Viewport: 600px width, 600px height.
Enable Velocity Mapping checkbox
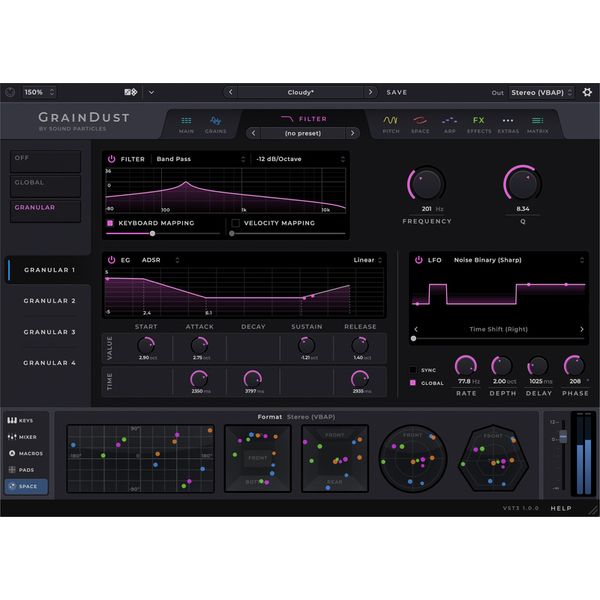click(x=236, y=223)
